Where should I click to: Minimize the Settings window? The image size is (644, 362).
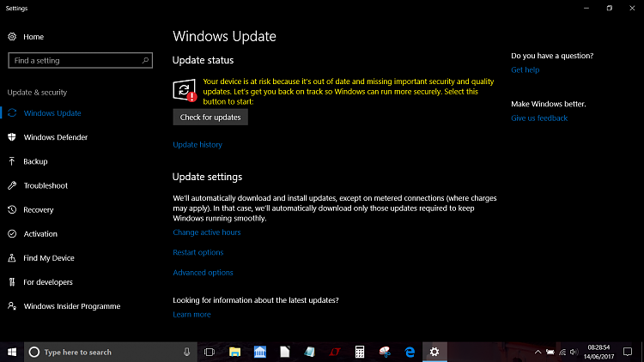pos(586,9)
